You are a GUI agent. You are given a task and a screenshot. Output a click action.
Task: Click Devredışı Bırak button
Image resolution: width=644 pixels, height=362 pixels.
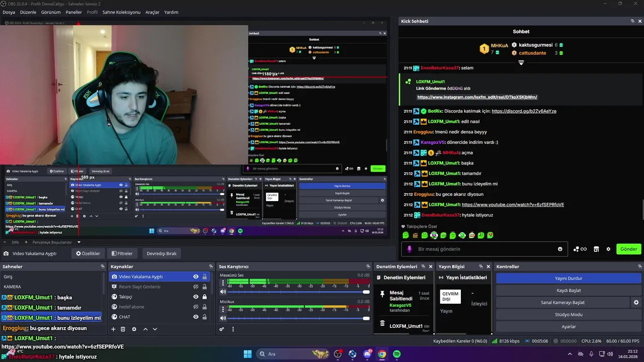pyautogui.click(x=162, y=253)
